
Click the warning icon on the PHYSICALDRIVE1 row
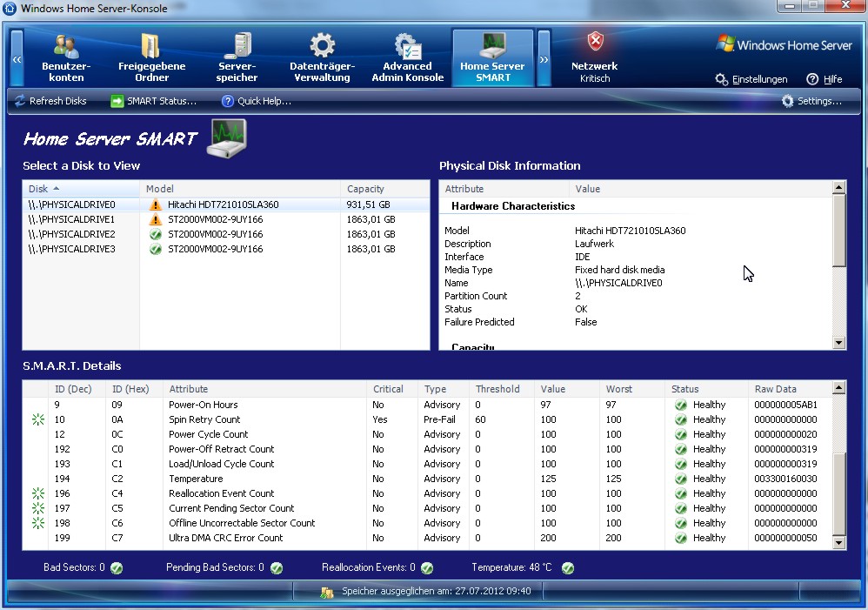tap(156, 219)
